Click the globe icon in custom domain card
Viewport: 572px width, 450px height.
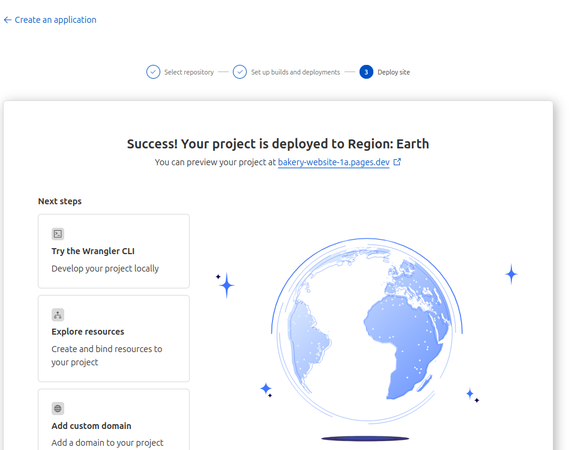[58, 408]
